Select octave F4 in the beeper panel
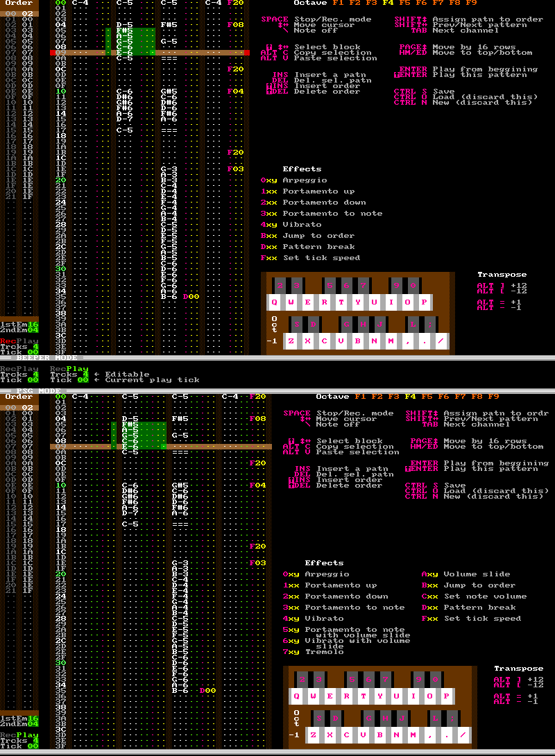Viewport: 555px width, 756px height. pos(388,3)
